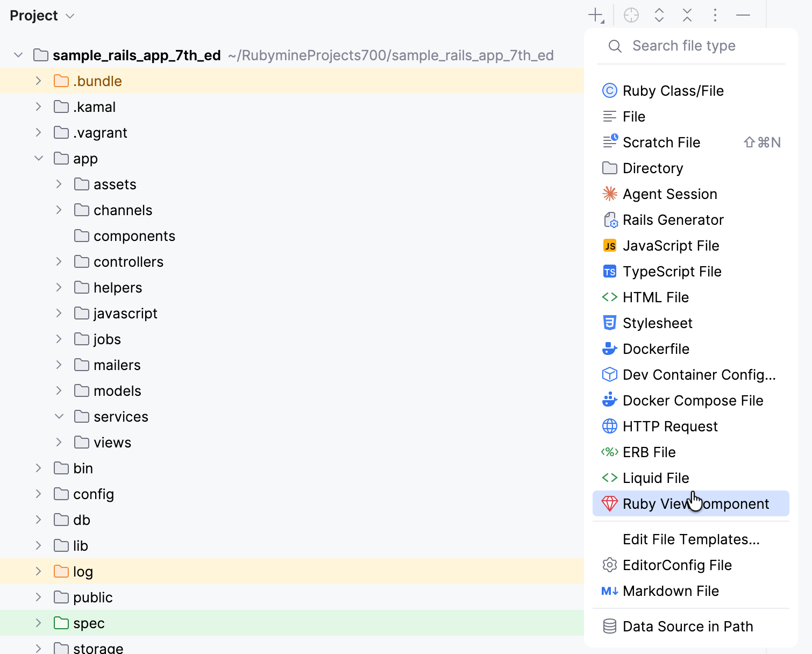Click the Rails Generator icon
812x654 pixels.
610,220
